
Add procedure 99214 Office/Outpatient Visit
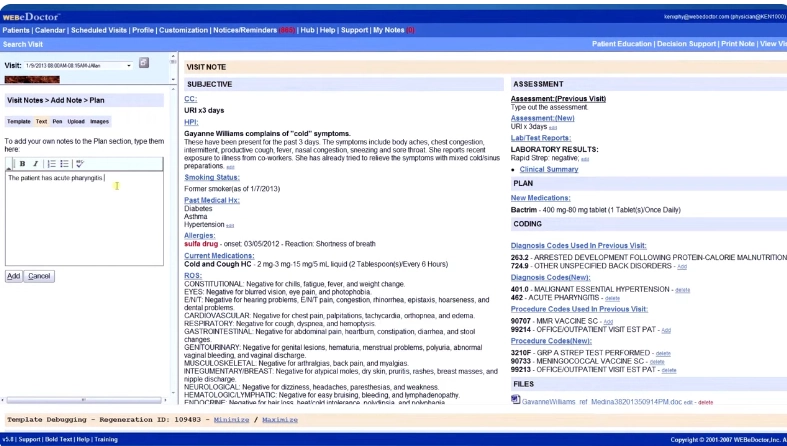[666, 331]
